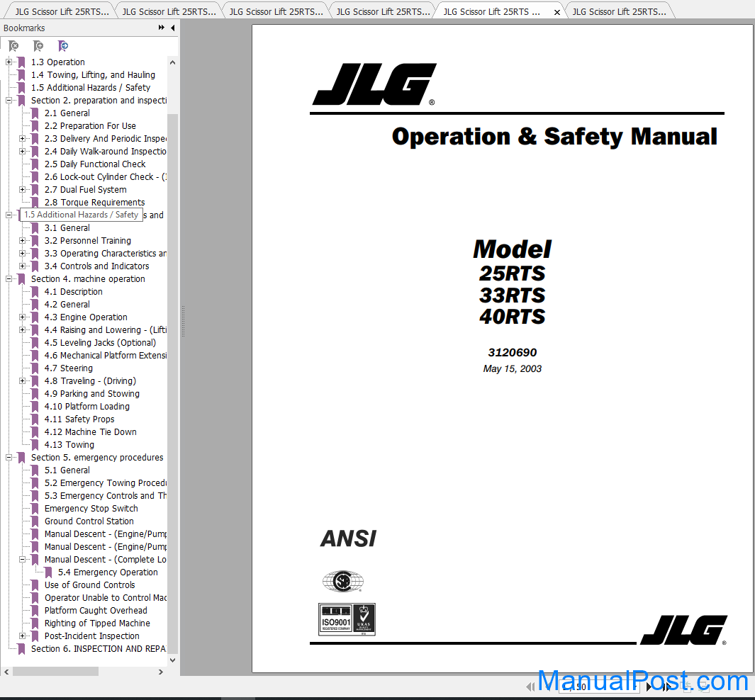Click the bookmark icon beside 4.7 Steering
755x700 pixels.
click(x=35, y=368)
